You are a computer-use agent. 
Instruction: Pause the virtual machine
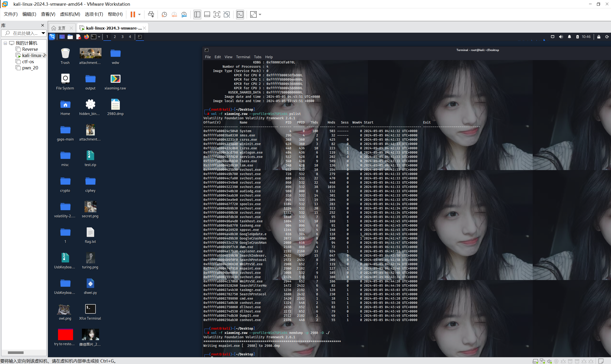click(x=133, y=15)
